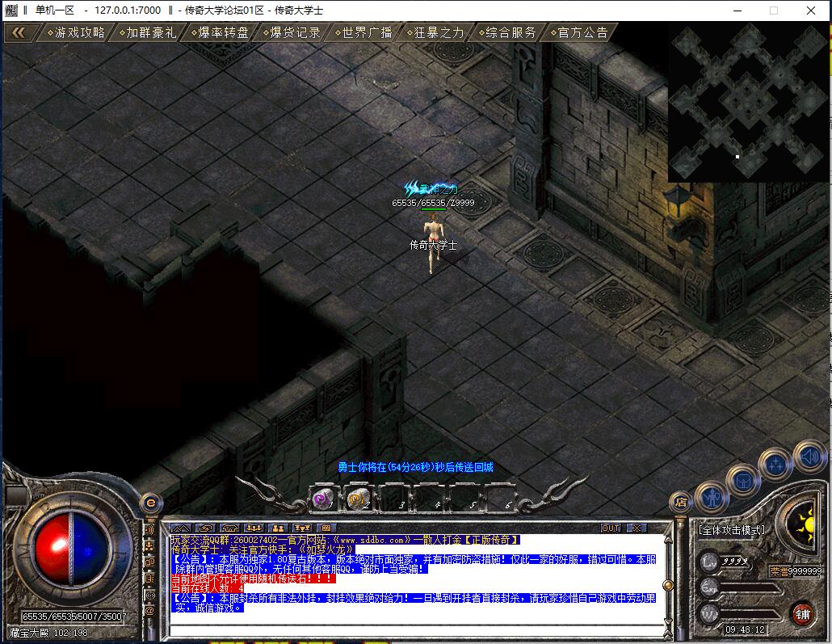Viewport: 832px width, 644px height.
Task: Click the 藏宝大殿 map name label
Action: [29, 633]
